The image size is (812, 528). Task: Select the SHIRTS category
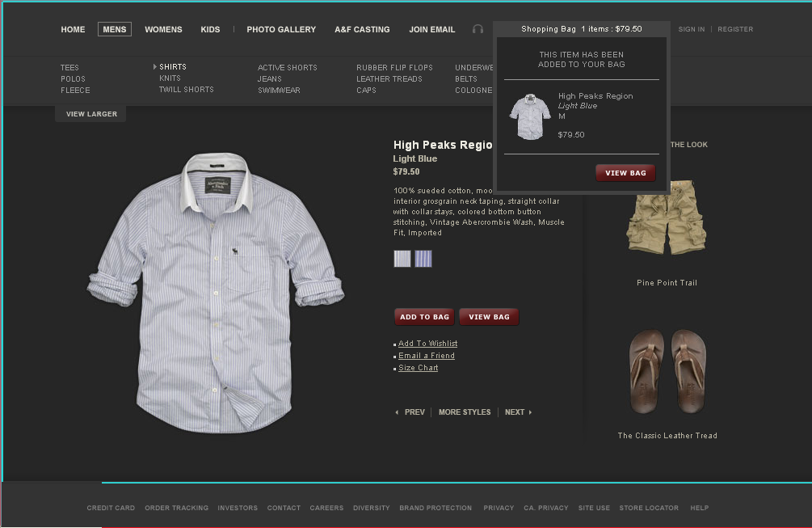[x=173, y=67]
